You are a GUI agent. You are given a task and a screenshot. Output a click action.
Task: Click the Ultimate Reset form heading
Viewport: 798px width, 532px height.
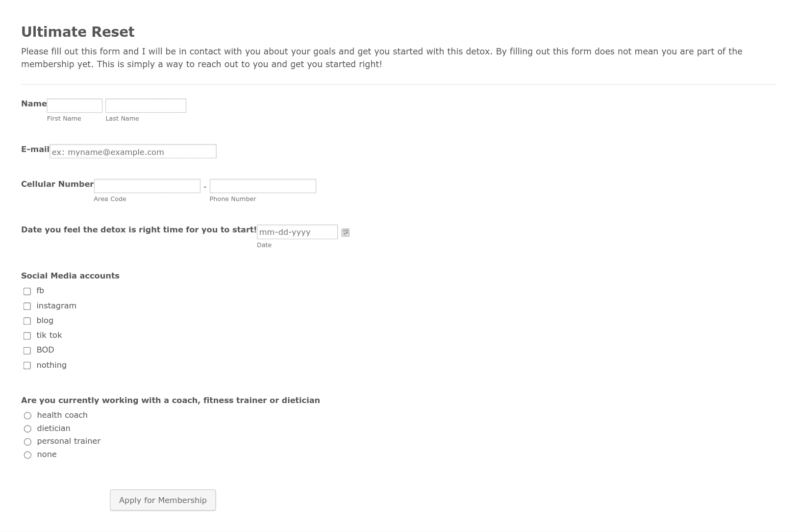[x=77, y=32]
